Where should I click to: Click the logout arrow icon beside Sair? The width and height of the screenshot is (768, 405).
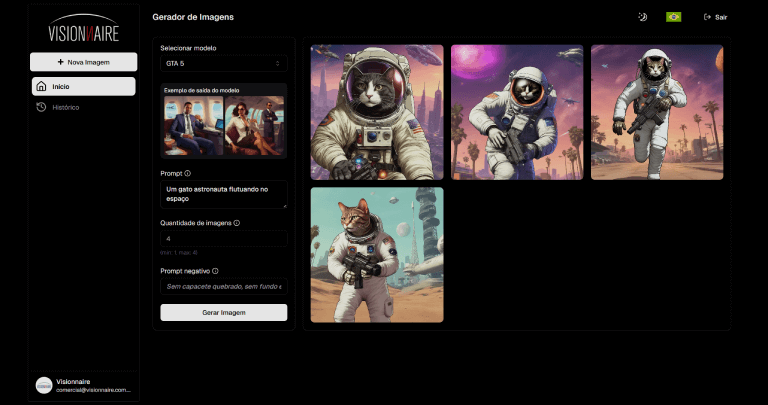coord(707,17)
